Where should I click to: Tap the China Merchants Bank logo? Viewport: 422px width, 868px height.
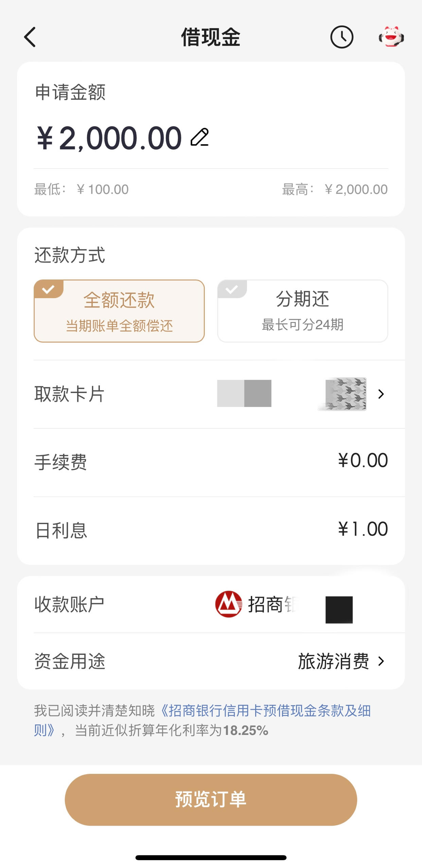pos(229,604)
